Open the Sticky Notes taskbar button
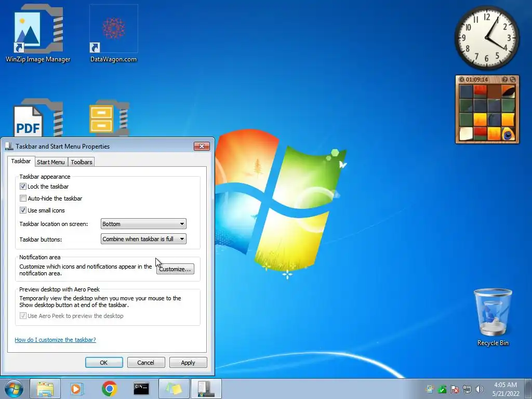532x399 pixels. (174, 389)
